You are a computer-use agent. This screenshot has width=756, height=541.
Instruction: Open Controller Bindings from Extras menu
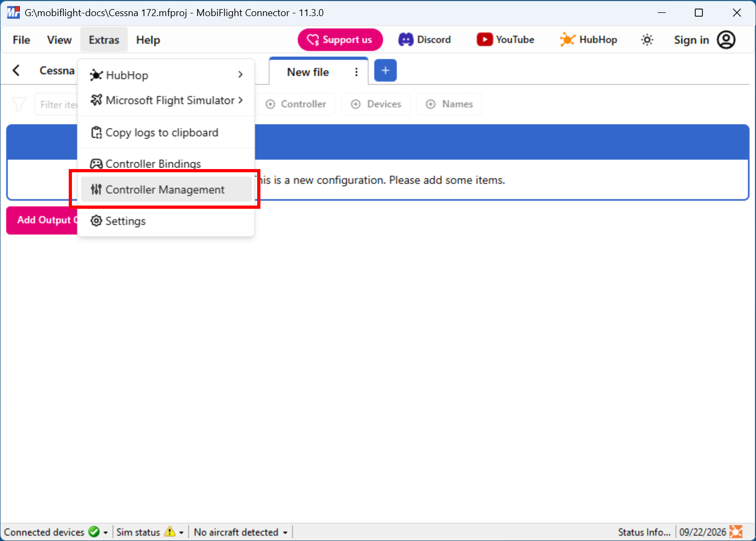tap(166, 164)
